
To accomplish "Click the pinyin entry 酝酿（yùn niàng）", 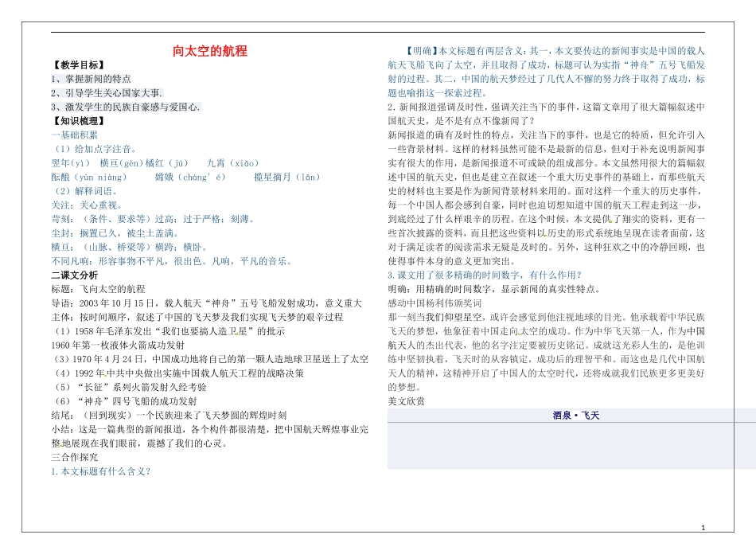I will tap(88, 177).
